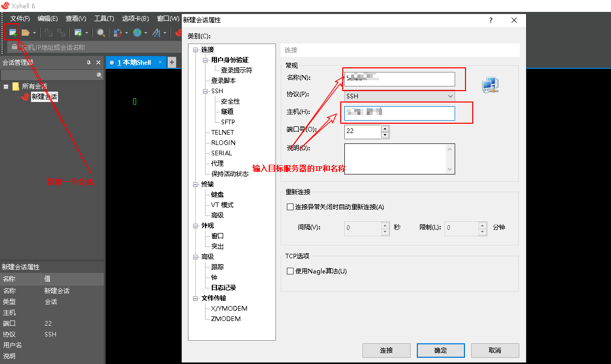Enable auto reconnect on abnormal close checkbox
The height and width of the screenshot is (364, 611).
290,207
